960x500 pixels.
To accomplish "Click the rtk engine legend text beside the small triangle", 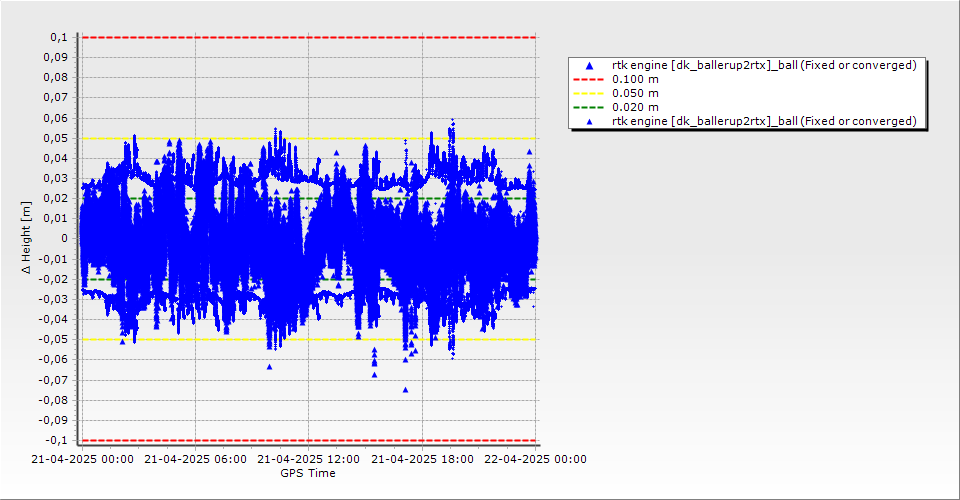I will coord(764,121).
